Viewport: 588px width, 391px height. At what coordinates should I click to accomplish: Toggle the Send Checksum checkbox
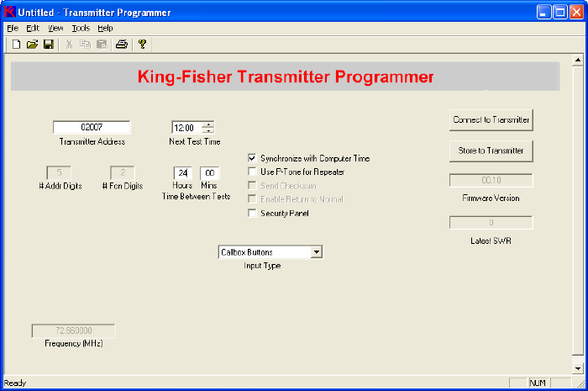pyautogui.click(x=252, y=185)
